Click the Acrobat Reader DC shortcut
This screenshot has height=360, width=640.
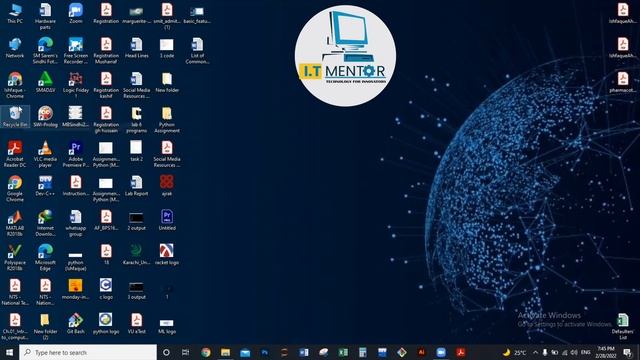15,154
